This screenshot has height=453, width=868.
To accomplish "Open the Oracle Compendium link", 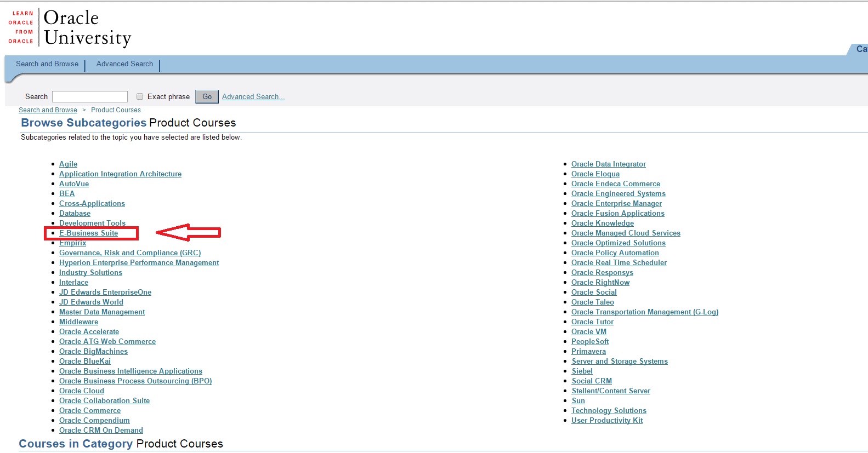I will click(x=94, y=421).
